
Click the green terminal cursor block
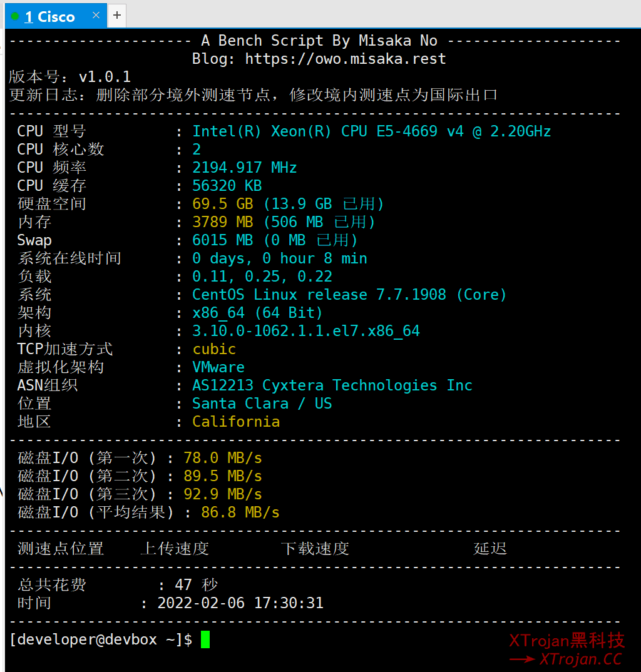(x=205, y=639)
